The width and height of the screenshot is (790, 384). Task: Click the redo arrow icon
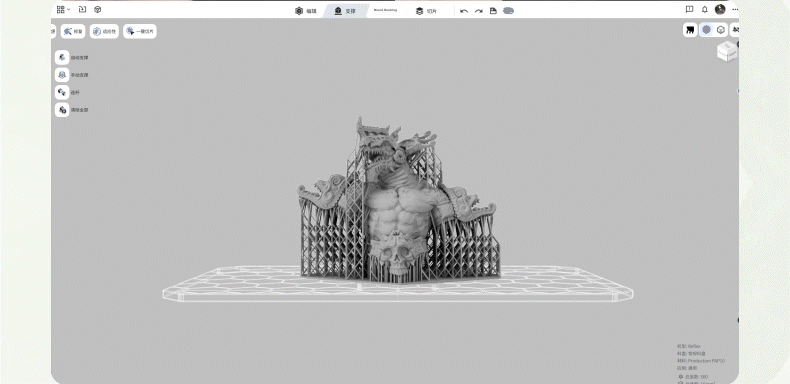(x=479, y=11)
